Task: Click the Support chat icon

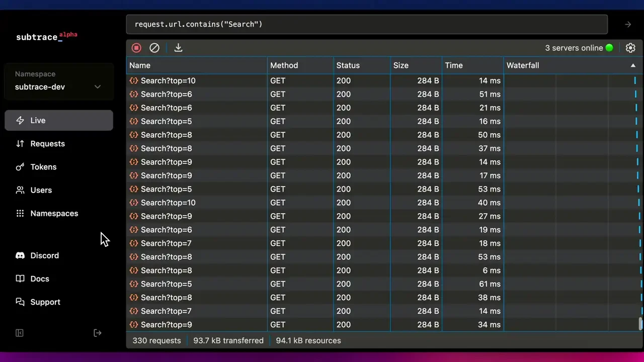Action: click(20, 302)
